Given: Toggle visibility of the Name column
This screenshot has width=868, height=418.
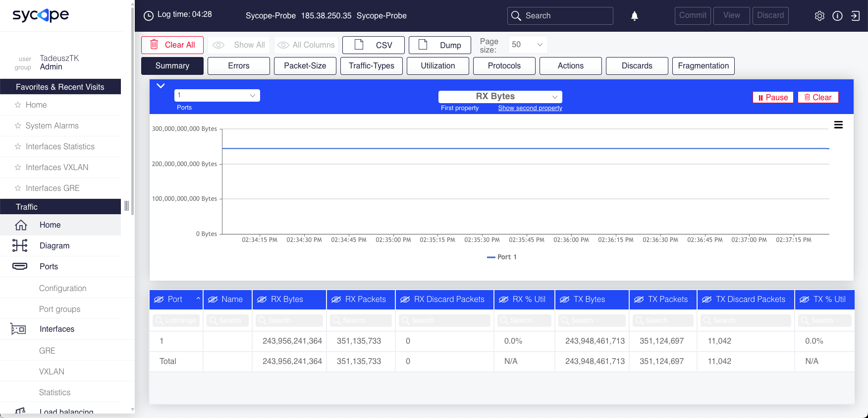Looking at the screenshot, I should (213, 299).
